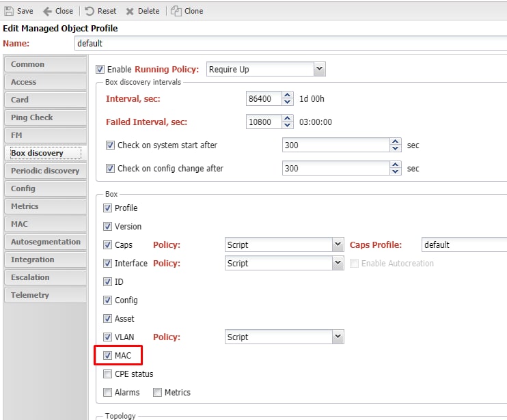Click the config change delay input field

tap(336, 168)
